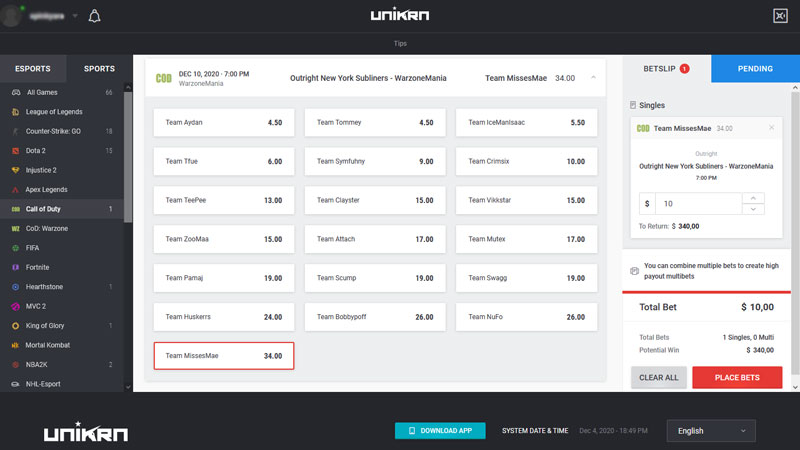Pick the Team Clayster 15.00 odds

375,200
